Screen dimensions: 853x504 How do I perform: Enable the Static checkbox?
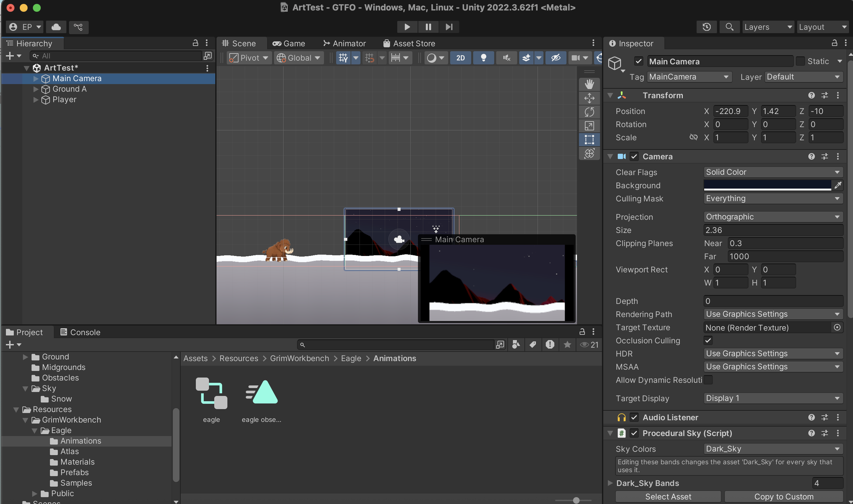[800, 61]
